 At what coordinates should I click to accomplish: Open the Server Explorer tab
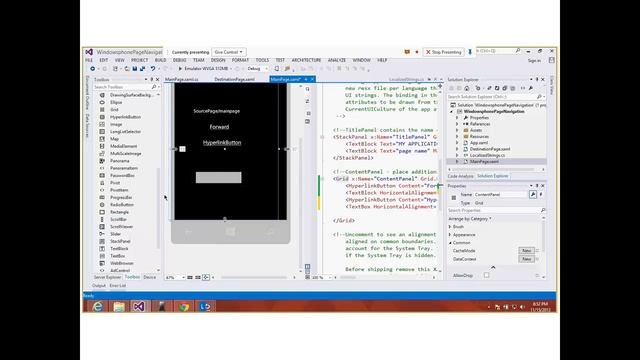pos(107,277)
